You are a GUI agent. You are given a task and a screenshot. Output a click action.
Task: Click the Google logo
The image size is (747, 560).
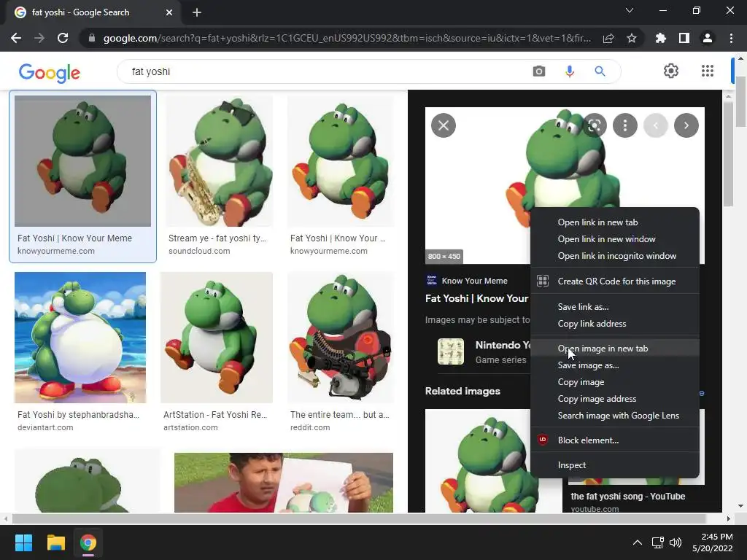50,73
